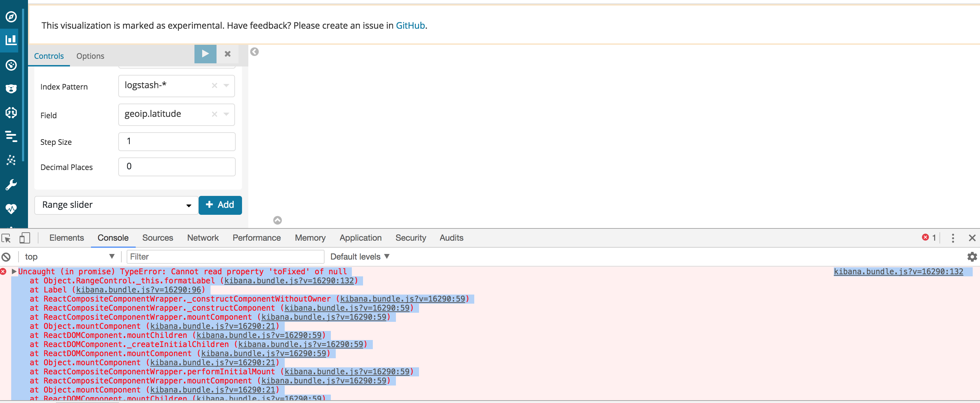Viewport: 980px width, 403px height.
Task: Open Machine Learning from the brain sidebar icon
Action: tap(11, 113)
